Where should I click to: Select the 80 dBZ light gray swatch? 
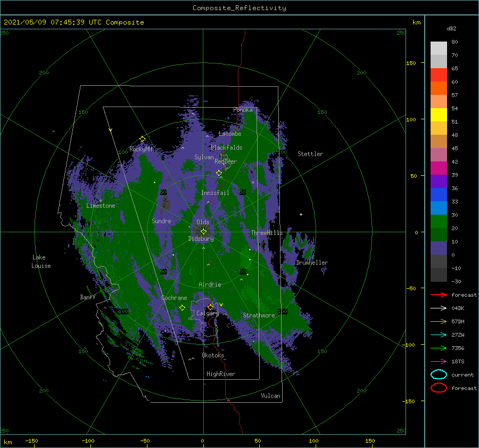pos(439,48)
